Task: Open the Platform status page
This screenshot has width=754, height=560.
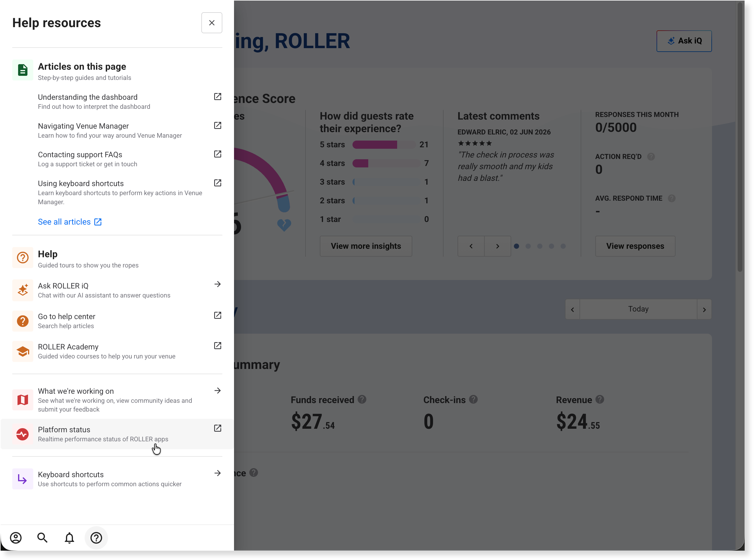Action: 117,434
